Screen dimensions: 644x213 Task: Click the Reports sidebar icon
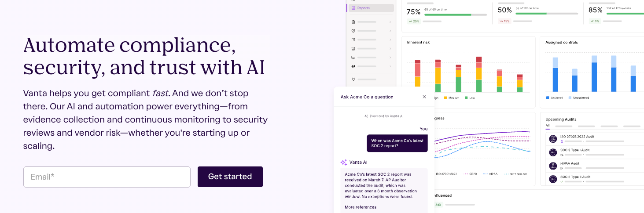pos(353,8)
